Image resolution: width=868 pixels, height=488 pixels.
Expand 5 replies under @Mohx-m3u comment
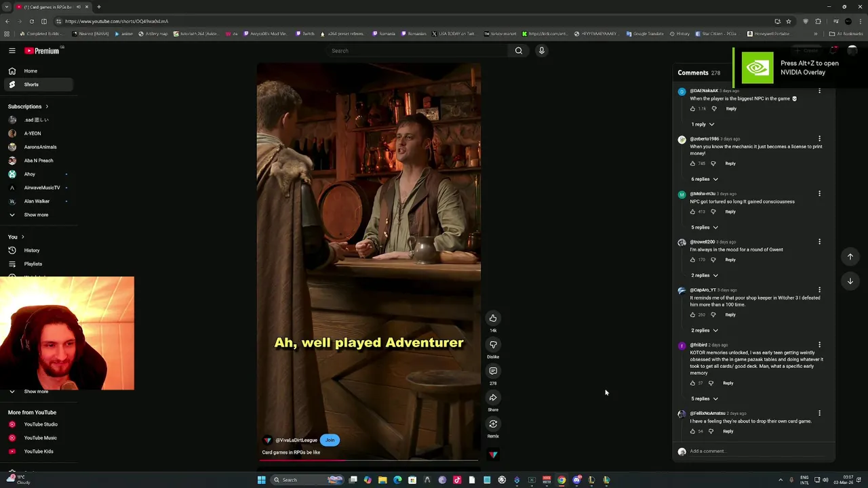705,228
